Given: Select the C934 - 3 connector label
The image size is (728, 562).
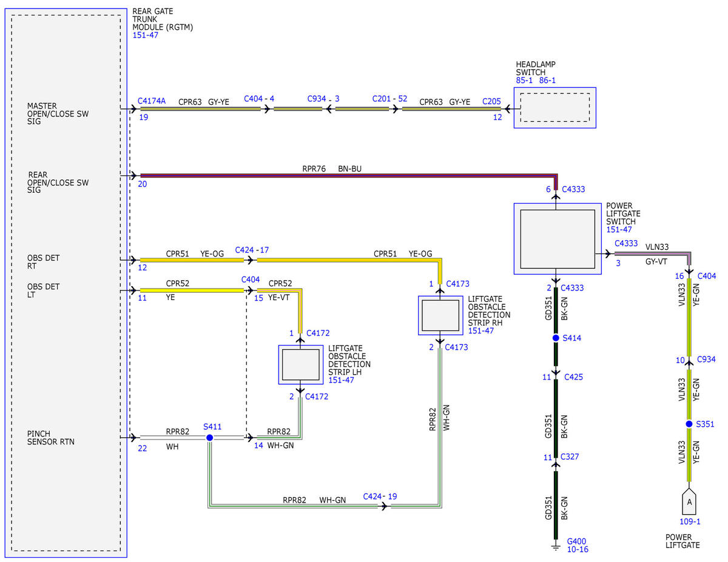Looking at the screenshot, I should click(x=323, y=98).
